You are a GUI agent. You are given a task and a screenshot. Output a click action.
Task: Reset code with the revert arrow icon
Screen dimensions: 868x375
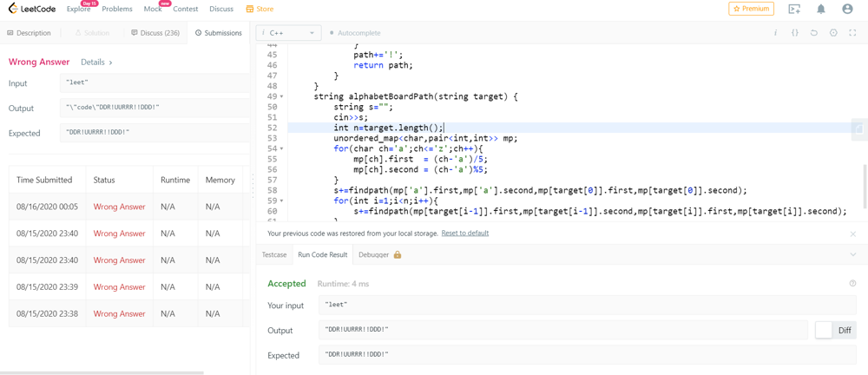(814, 33)
